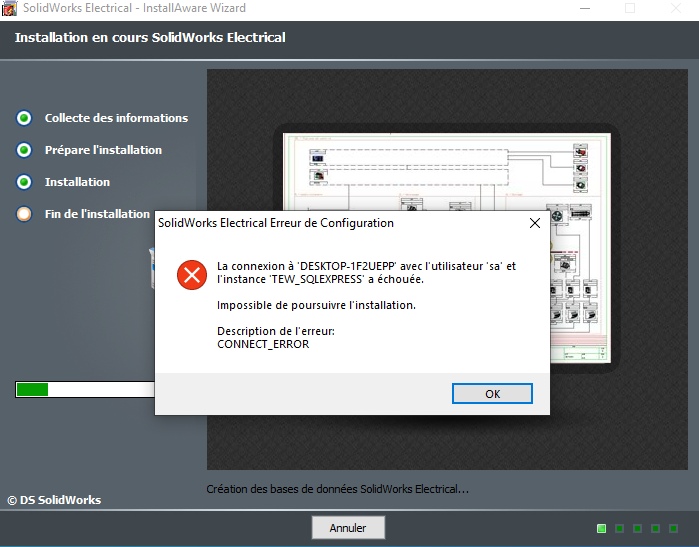Close the Erreur de Configuration dialog
Viewport: 699px width, 547px height.
(x=535, y=223)
